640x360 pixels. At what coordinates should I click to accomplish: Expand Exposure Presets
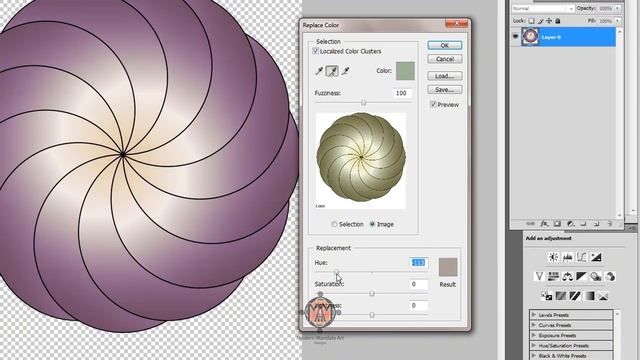533,335
